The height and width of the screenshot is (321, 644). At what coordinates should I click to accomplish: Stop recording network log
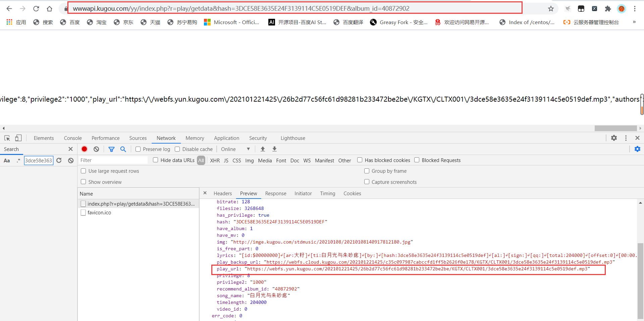pos(84,149)
